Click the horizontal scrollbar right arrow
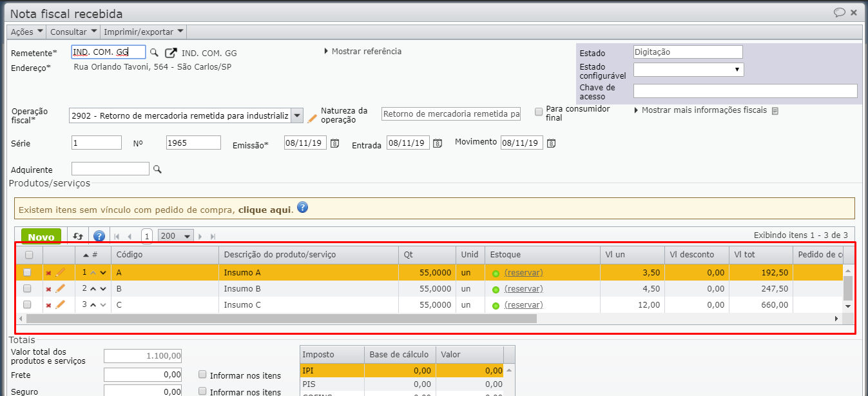 (836, 319)
